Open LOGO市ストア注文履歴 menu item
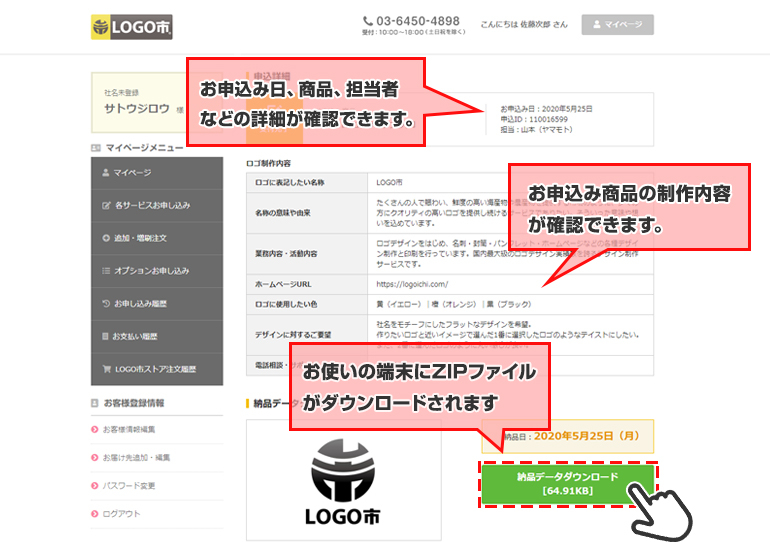 coord(157,369)
